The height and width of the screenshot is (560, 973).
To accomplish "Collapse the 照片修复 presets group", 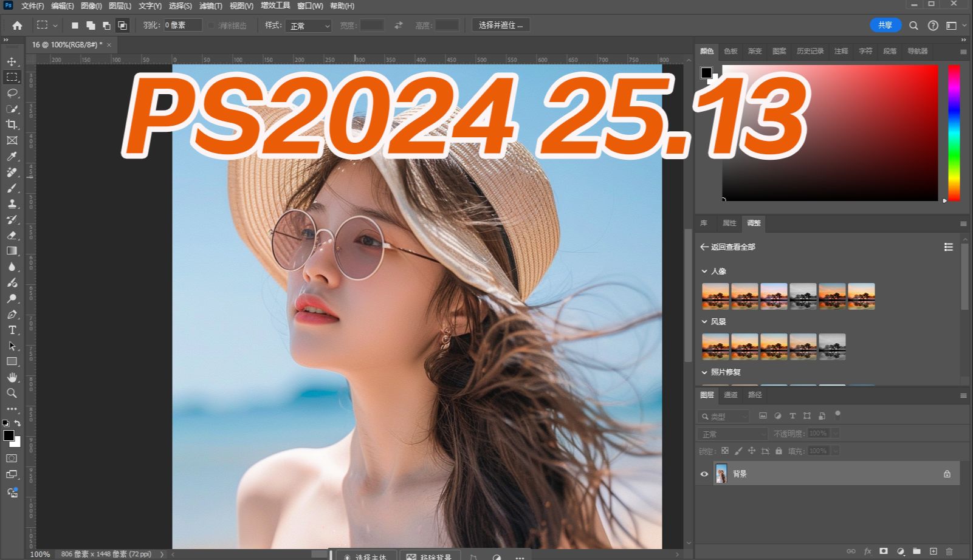I will (x=704, y=372).
